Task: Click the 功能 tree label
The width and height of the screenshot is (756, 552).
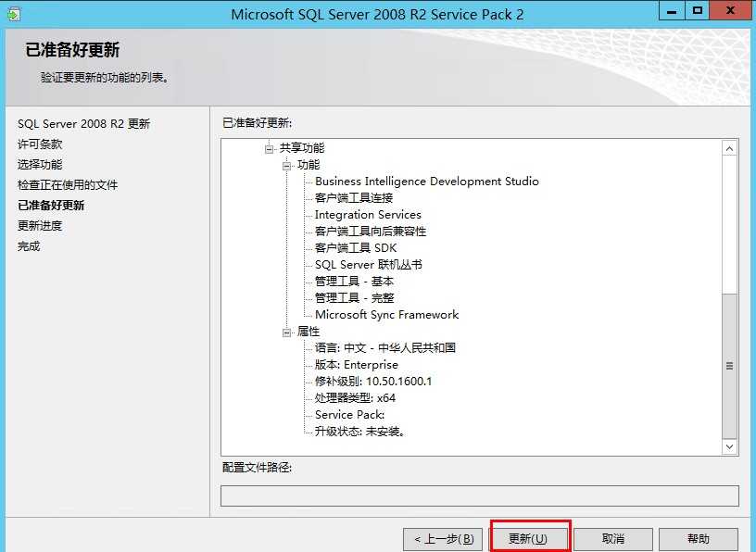Action: 309,165
